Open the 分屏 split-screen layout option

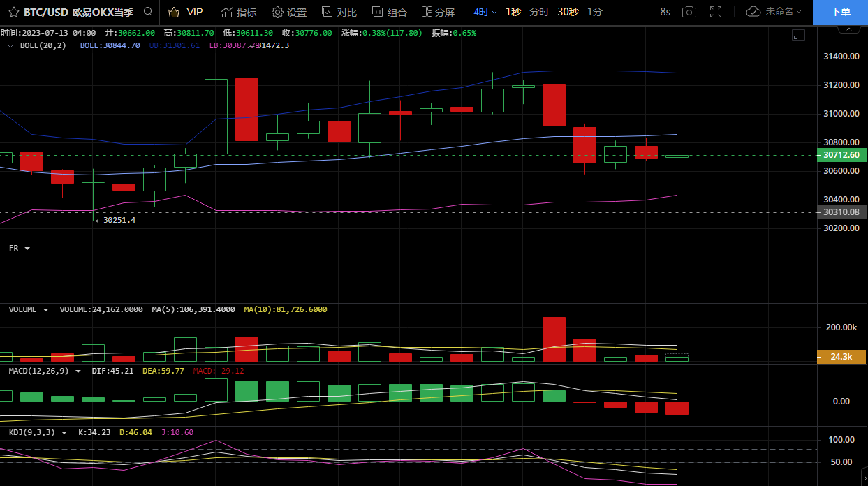tap(438, 12)
